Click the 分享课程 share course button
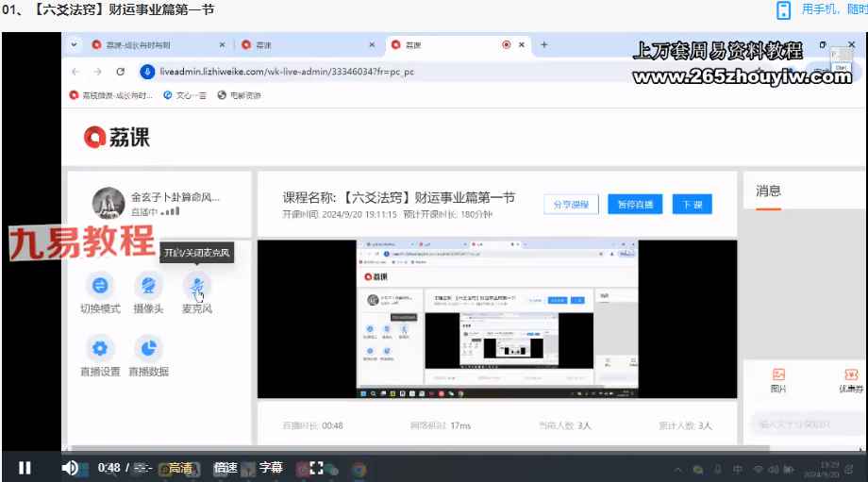The height and width of the screenshot is (482, 868). click(570, 205)
